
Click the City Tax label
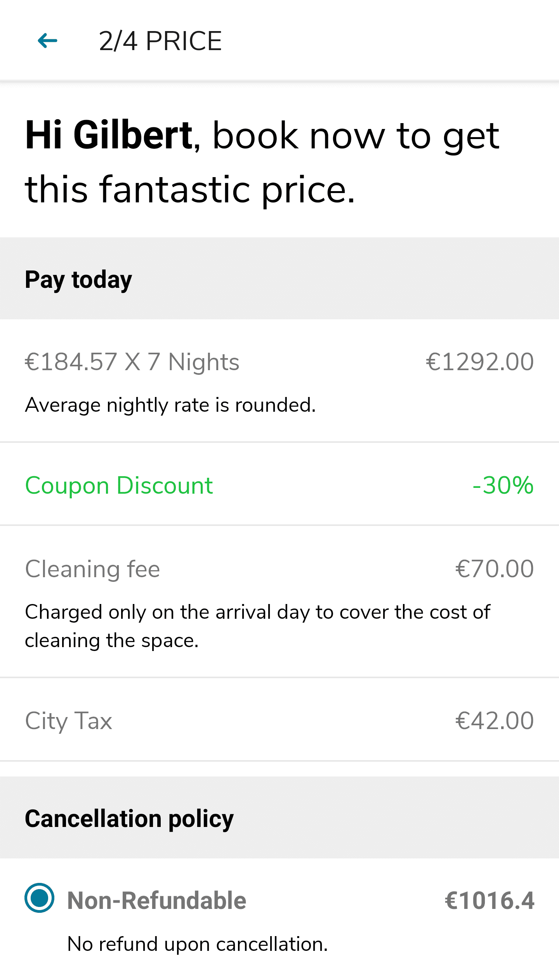tap(69, 721)
